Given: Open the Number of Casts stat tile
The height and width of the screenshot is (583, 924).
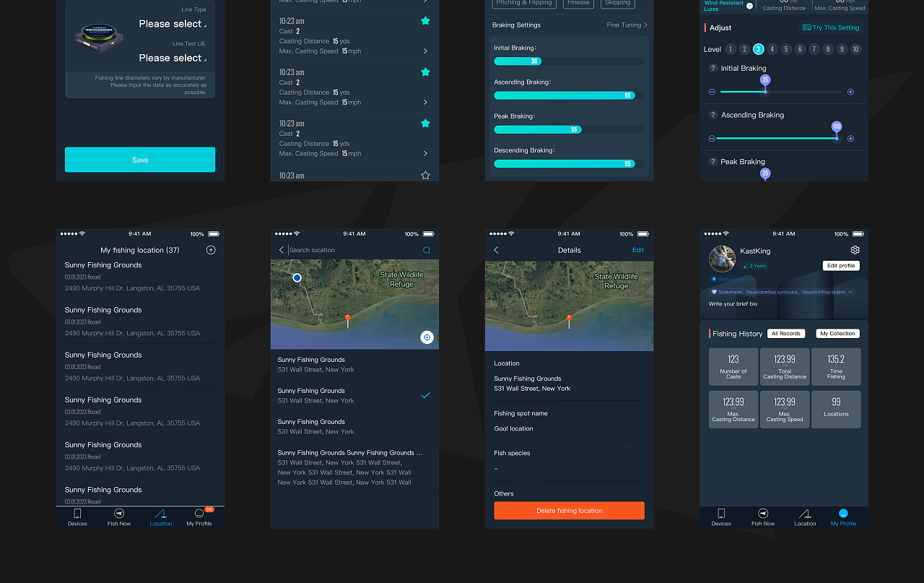Looking at the screenshot, I should click(733, 367).
